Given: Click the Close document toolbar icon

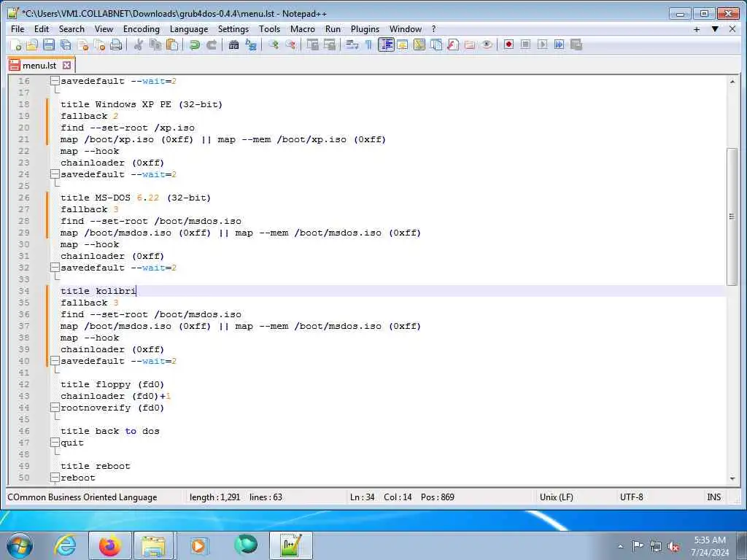Looking at the screenshot, I should click(83, 44).
